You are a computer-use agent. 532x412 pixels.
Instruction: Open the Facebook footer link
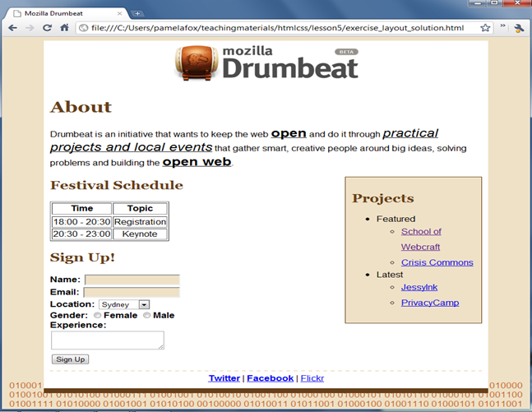(270, 378)
